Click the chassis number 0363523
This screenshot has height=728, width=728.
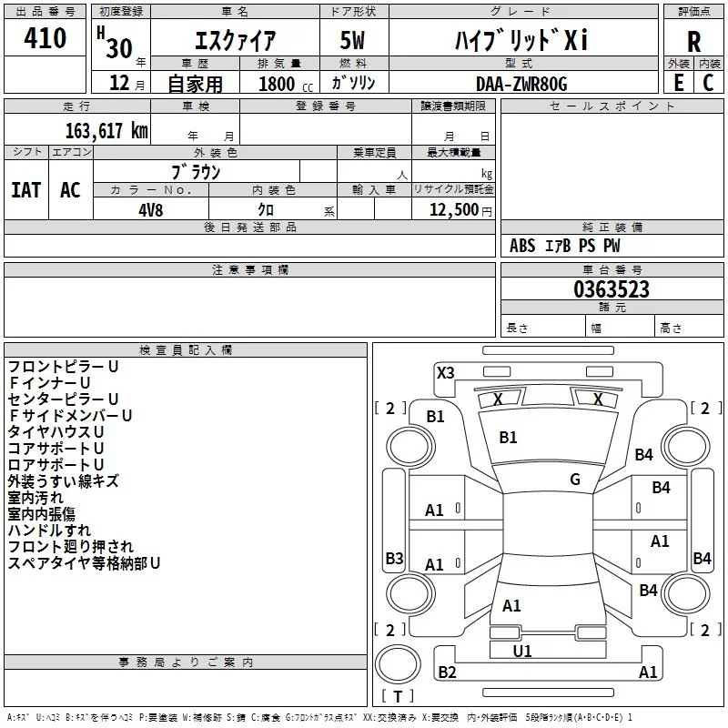pos(611,289)
